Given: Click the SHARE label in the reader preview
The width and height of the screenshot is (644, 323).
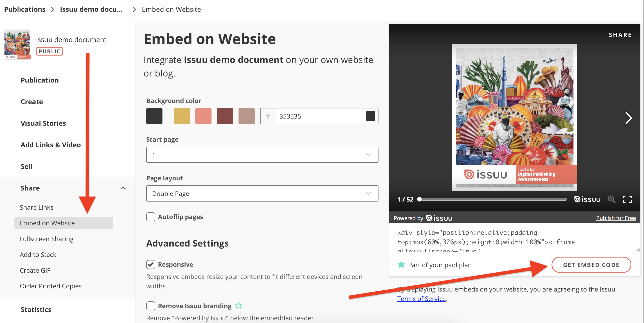Looking at the screenshot, I should (620, 35).
